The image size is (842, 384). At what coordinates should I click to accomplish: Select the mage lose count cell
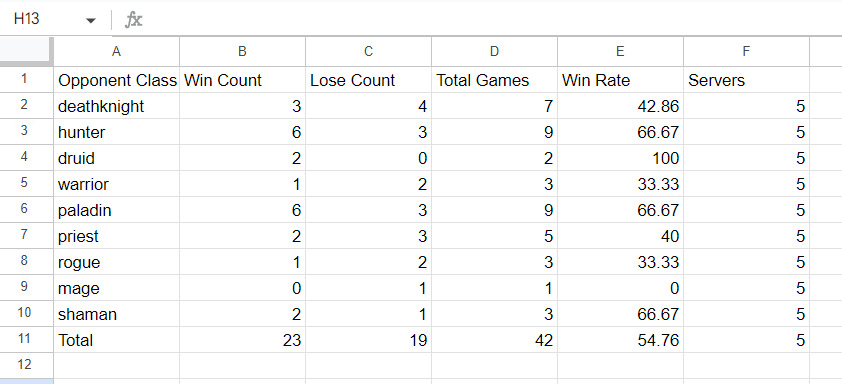(x=368, y=288)
